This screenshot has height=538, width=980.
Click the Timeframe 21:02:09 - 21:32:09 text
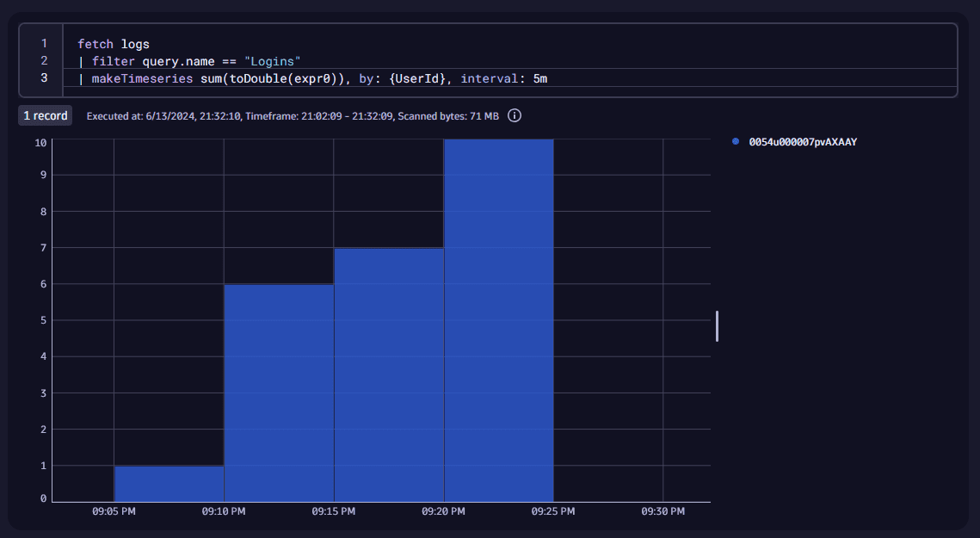pos(319,115)
